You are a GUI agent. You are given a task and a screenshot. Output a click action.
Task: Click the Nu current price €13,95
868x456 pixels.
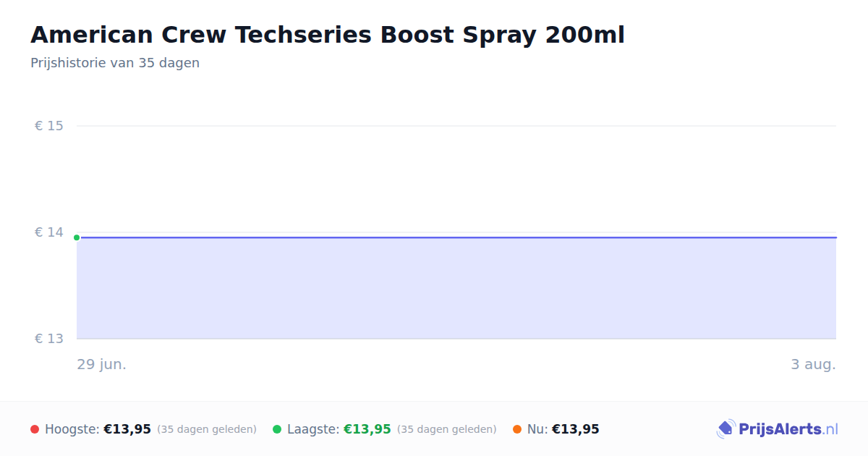(576, 429)
